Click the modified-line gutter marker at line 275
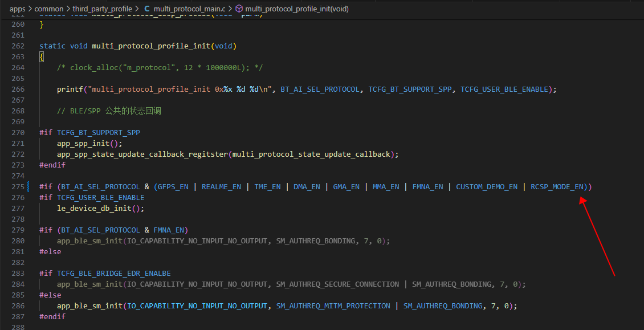The width and height of the screenshot is (644, 330). (x=28, y=187)
